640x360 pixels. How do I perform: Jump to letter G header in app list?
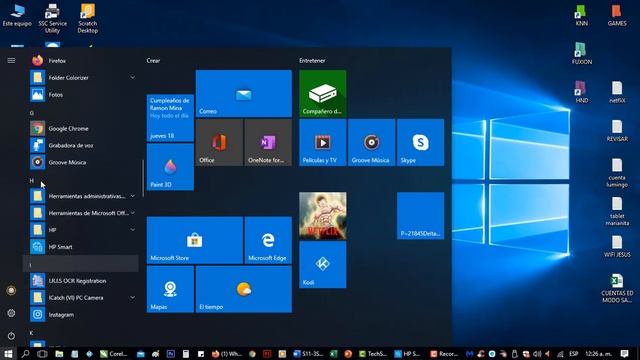pyautogui.click(x=31, y=113)
